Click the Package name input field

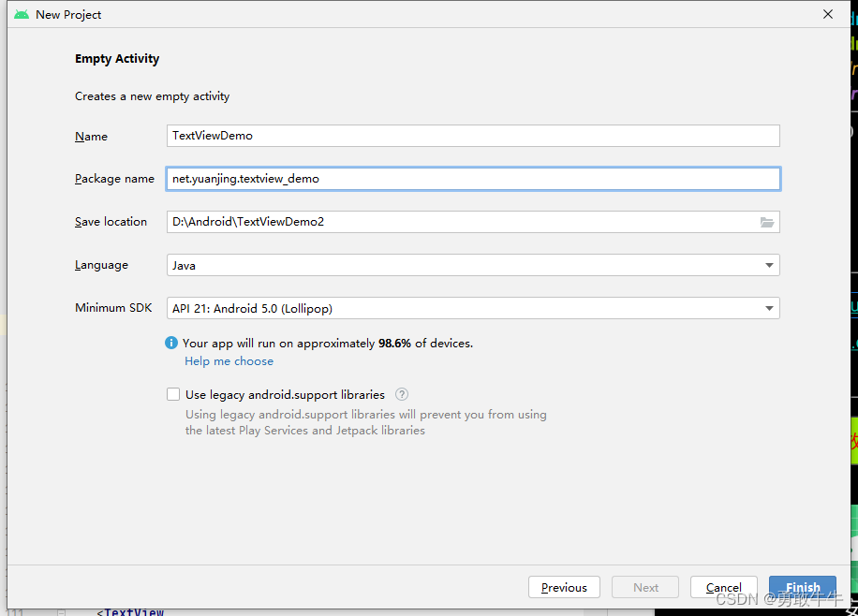[473, 179]
